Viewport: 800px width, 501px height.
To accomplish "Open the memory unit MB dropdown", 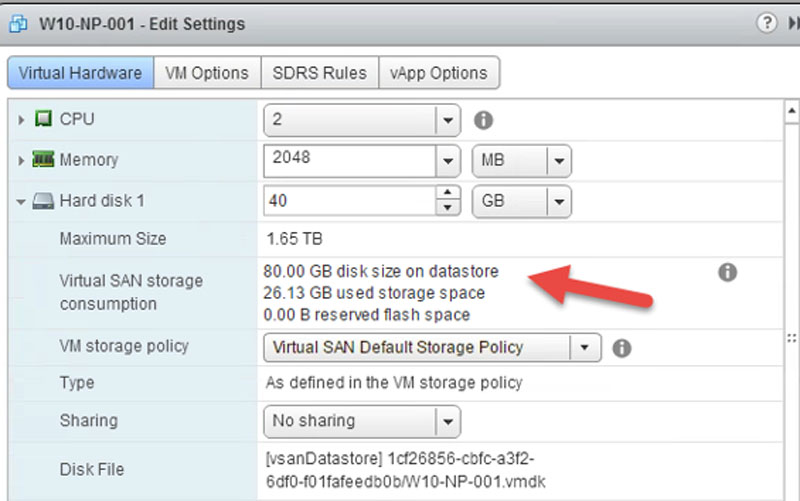I will click(x=558, y=160).
